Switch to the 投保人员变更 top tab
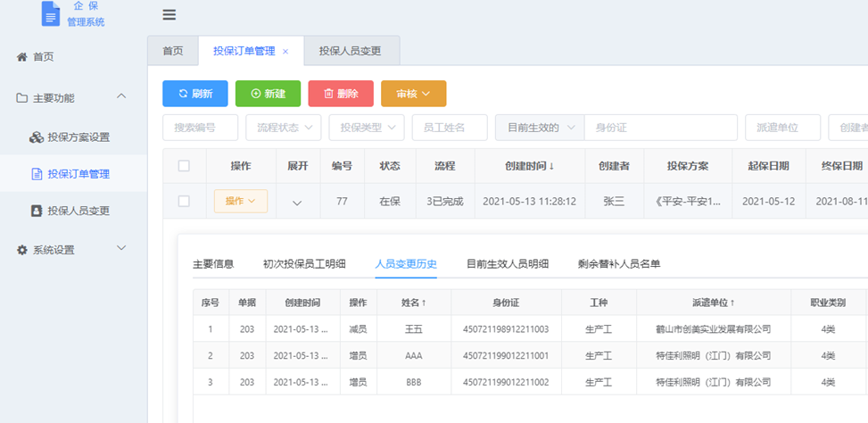This screenshot has width=868, height=423. [351, 51]
